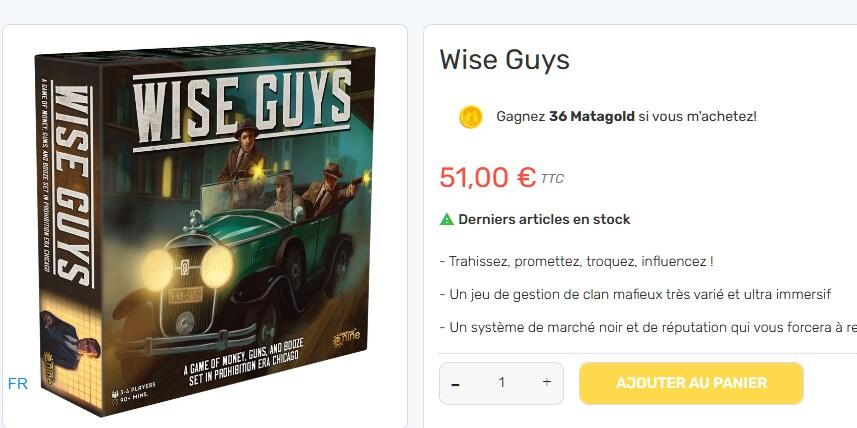Click the box tagline about money, guns, booze
Screen dimensions: 857x428
click(244, 362)
